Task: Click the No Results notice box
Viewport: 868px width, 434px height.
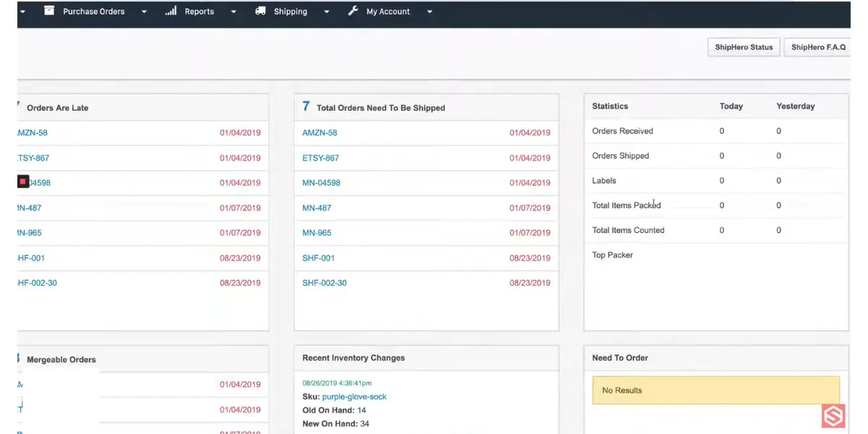Action: (x=716, y=390)
